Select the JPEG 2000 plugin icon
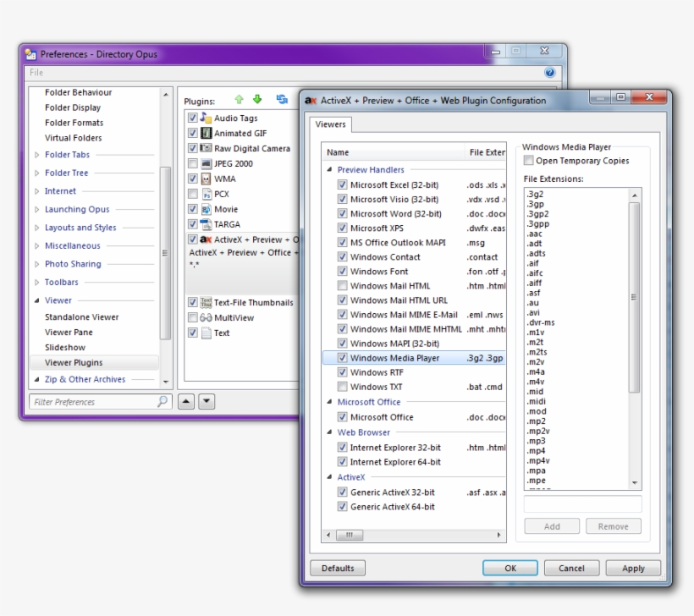Image resolution: width=694 pixels, height=616 pixels. [206, 164]
